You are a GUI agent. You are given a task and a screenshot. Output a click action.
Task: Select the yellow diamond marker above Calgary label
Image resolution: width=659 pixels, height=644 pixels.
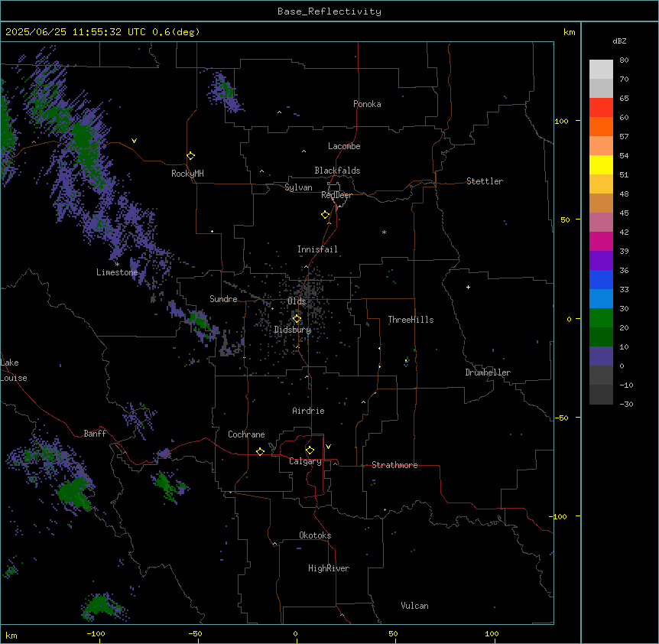point(310,450)
